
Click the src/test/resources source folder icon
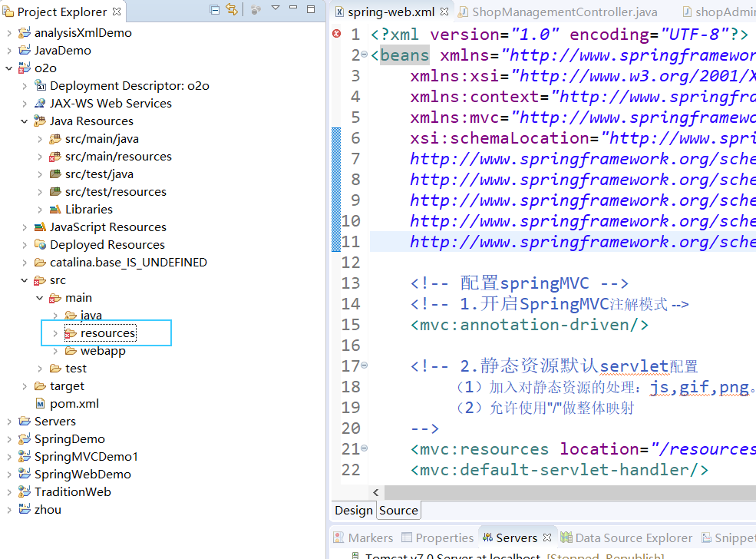pos(55,191)
